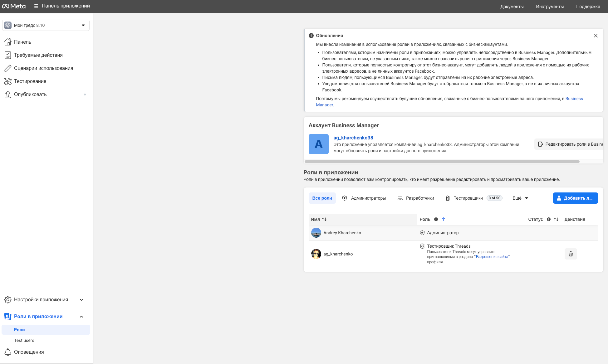Click the Добавить л... button
608x364 pixels.
[575, 198]
